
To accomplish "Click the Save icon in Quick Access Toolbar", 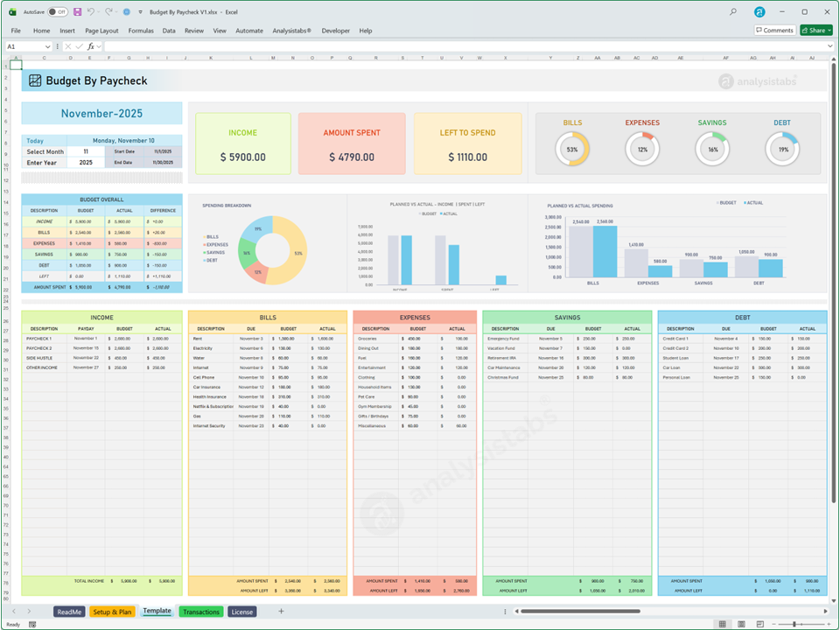I will point(77,11).
